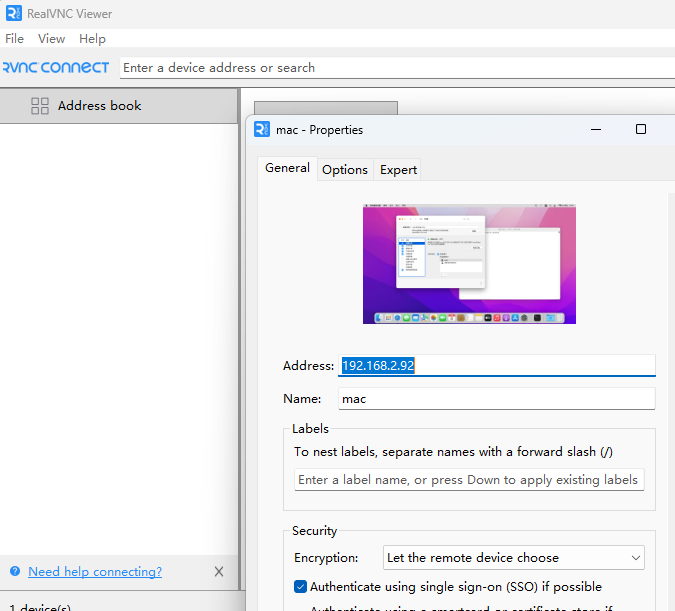Click the RealVNC Viewer title bar logo
Viewport: 675px width, 611px height.
click(x=13, y=13)
